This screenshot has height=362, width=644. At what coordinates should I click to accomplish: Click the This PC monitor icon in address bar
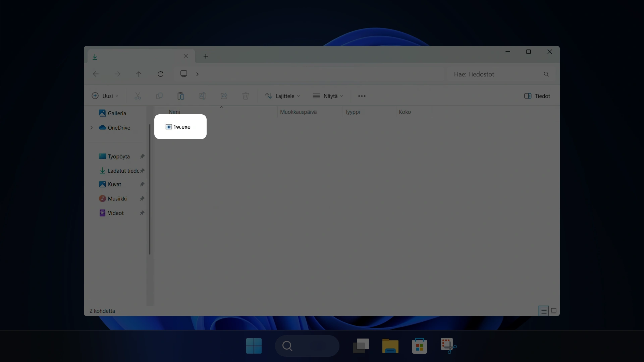pos(184,74)
